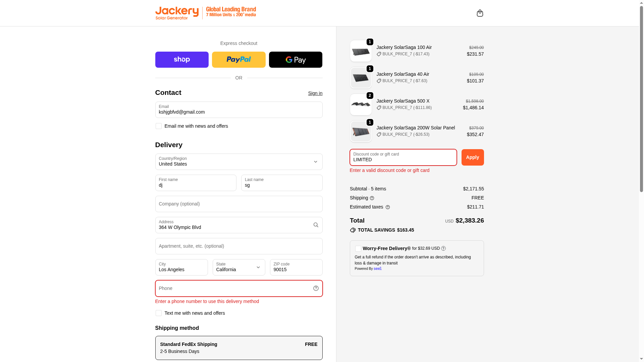Click the First name field
644x362 pixels.
[196, 183]
